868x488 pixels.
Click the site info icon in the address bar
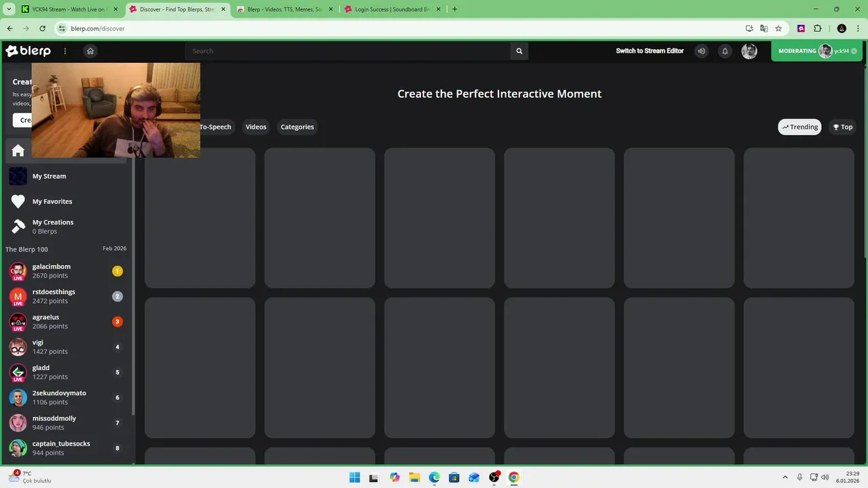(x=62, y=28)
